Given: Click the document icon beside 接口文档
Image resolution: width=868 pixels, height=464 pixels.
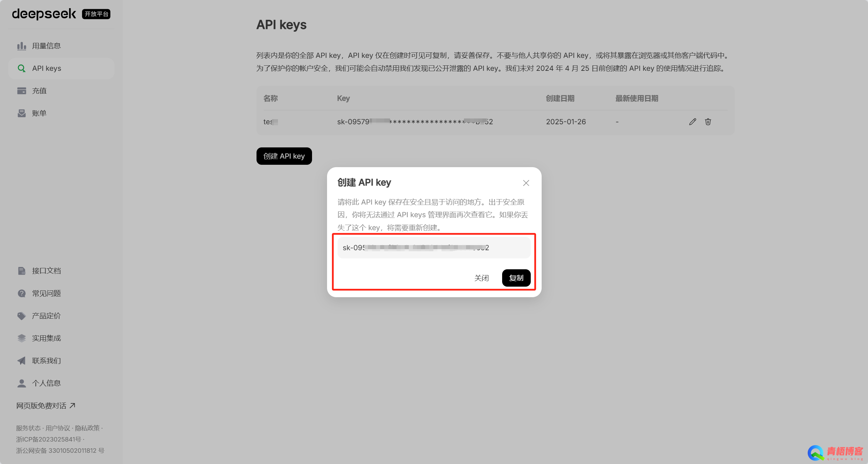Looking at the screenshot, I should pos(21,271).
